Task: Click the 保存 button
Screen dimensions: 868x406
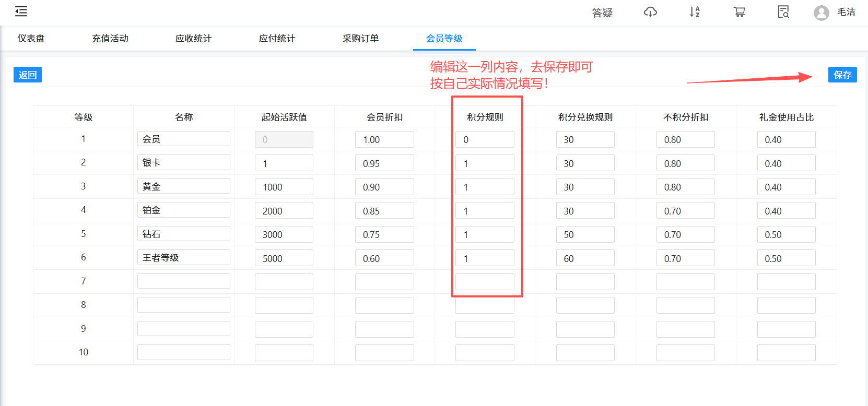Action: (842, 75)
